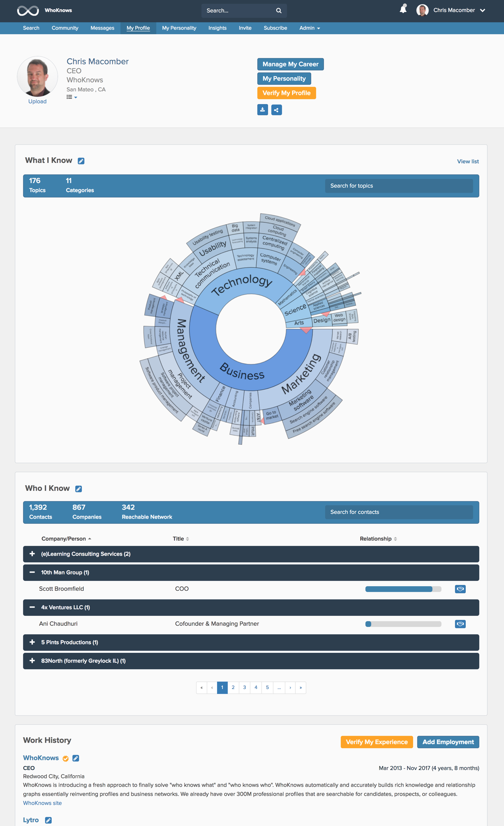Click handshake icon for Ani Chaudhuri
Image resolution: width=504 pixels, height=826 pixels.
pyautogui.click(x=460, y=624)
